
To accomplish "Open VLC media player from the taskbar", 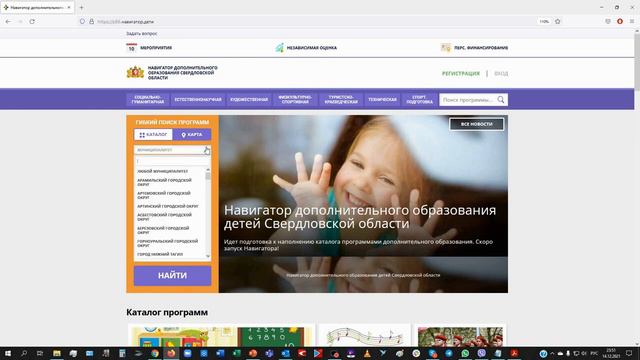I will click(x=367, y=353).
